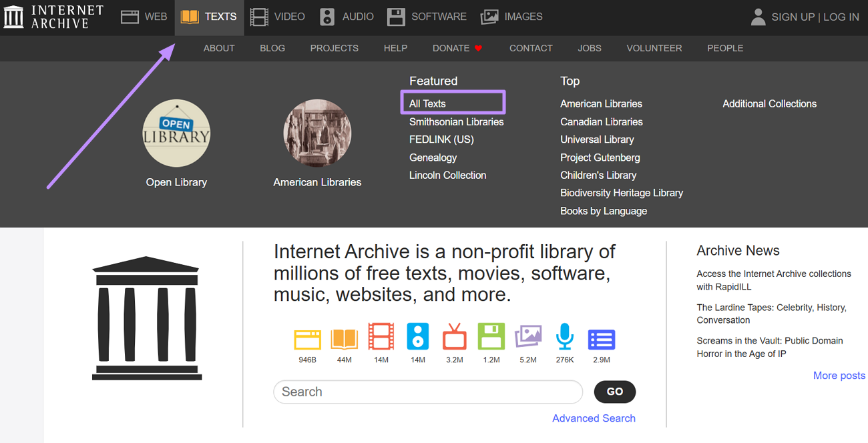This screenshot has width=868, height=443.
Task: Click the blue list icon labeled 2.9M
Action: 602,340
